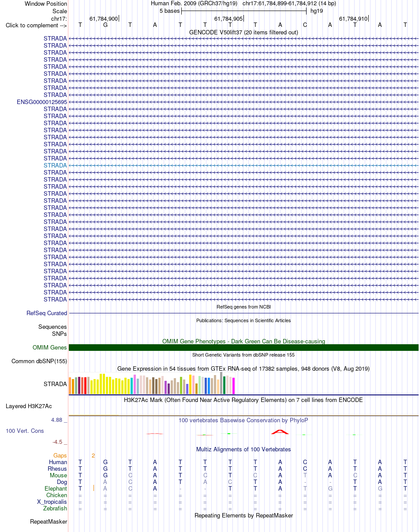Viewport: 419px width, 532px height.
Task: Select the Human alignment row label
Action: point(58,462)
